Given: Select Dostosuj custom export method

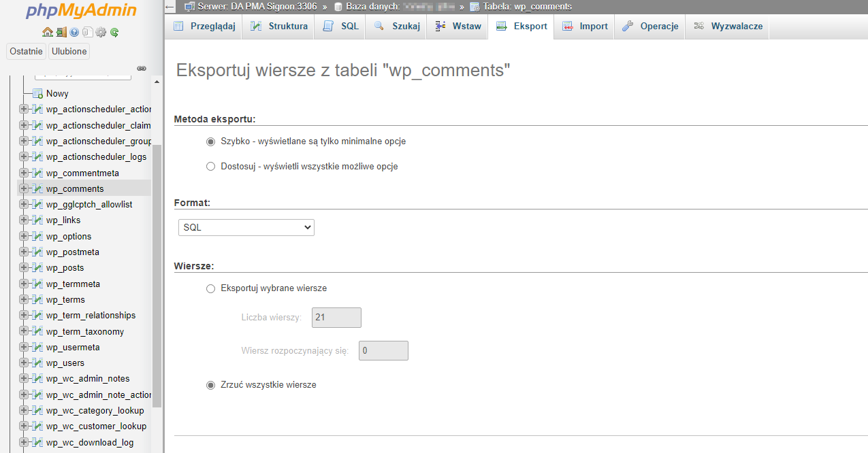Looking at the screenshot, I should click(x=210, y=167).
